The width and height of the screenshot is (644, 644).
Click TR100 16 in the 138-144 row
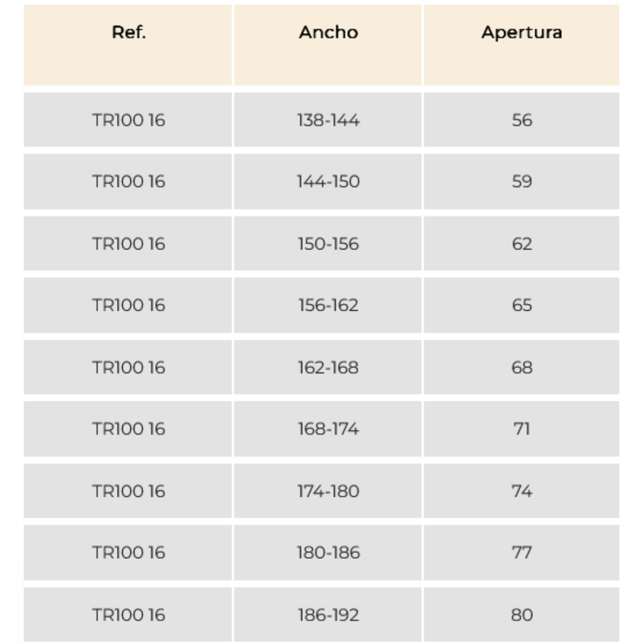128,120
